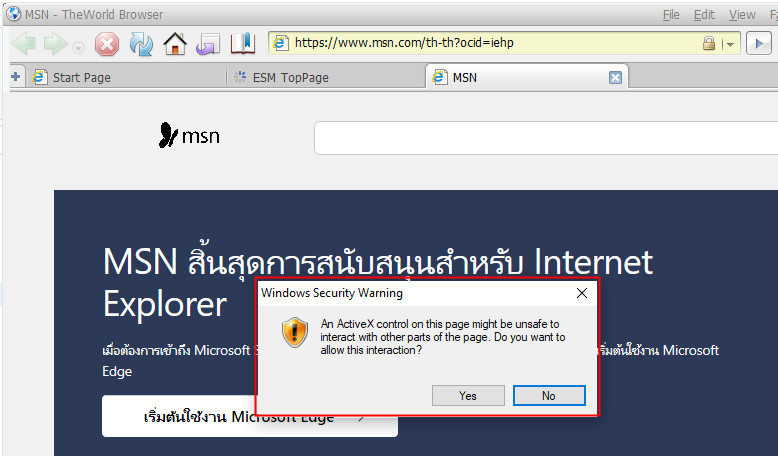
Task: Add new tab with plus button
Action: coord(15,77)
